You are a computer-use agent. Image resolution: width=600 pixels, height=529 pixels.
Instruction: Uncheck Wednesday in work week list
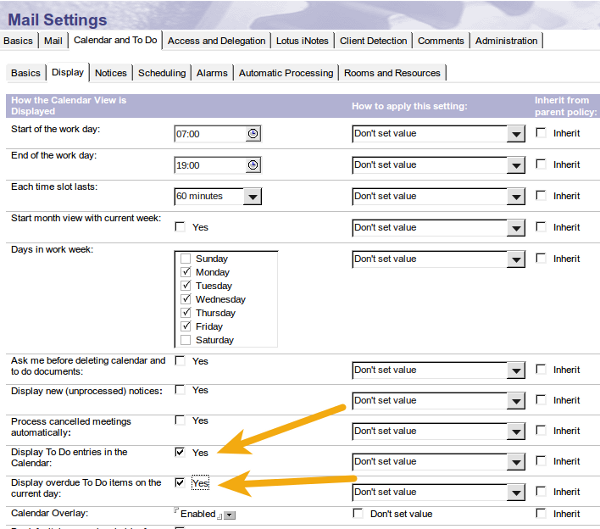186,299
